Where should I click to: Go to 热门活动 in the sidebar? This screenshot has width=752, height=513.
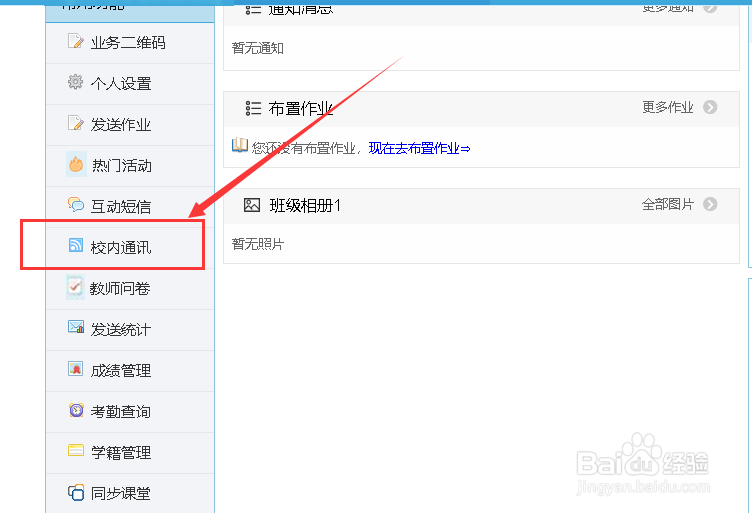pyautogui.click(x=130, y=166)
